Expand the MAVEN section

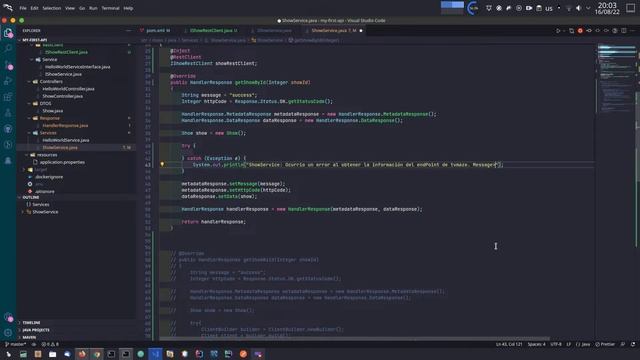click(29, 338)
